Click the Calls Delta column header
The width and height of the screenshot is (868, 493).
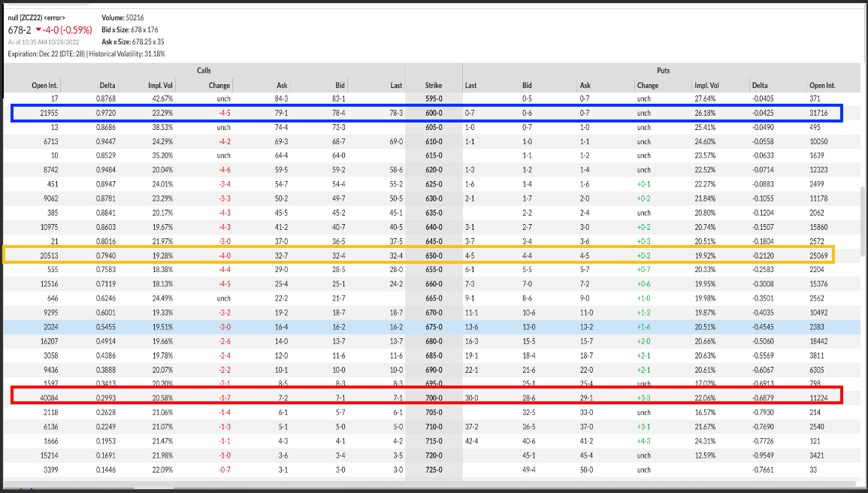coord(107,85)
